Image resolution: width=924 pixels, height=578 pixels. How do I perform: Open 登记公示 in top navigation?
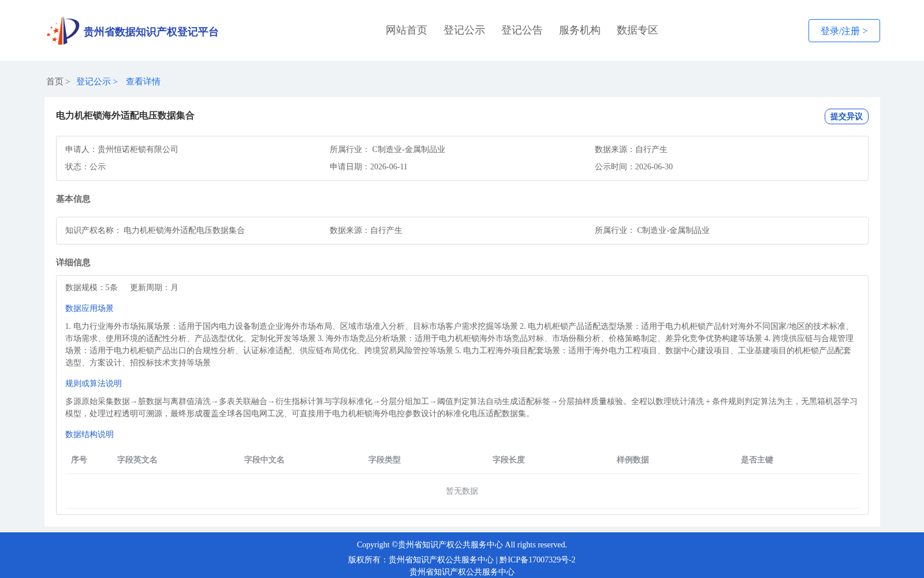click(464, 30)
